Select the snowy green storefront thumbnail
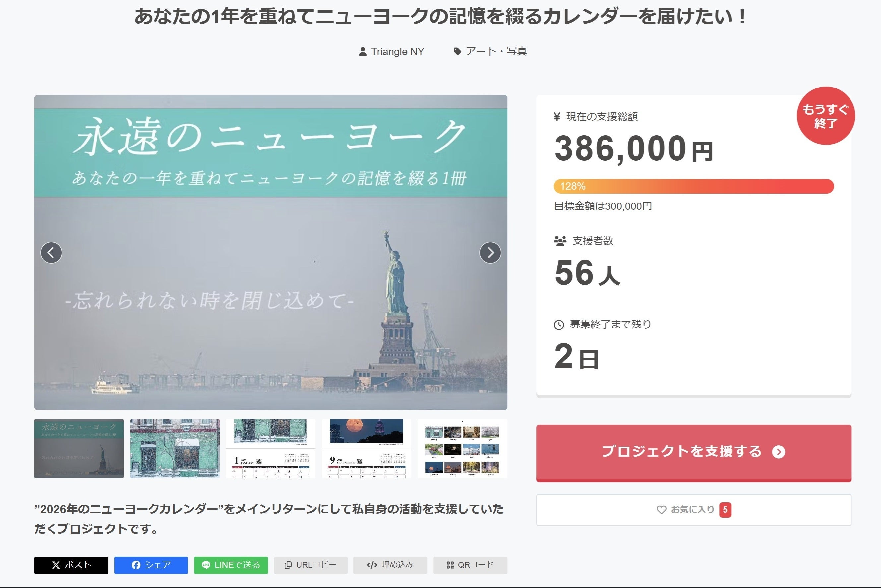881x588 pixels. (x=175, y=448)
